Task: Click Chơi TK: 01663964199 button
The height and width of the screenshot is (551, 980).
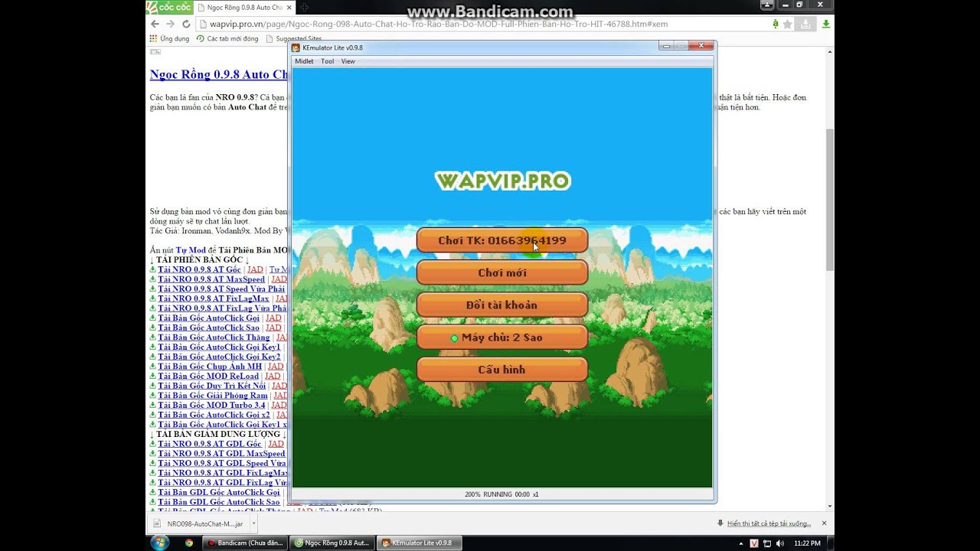Action: click(502, 240)
